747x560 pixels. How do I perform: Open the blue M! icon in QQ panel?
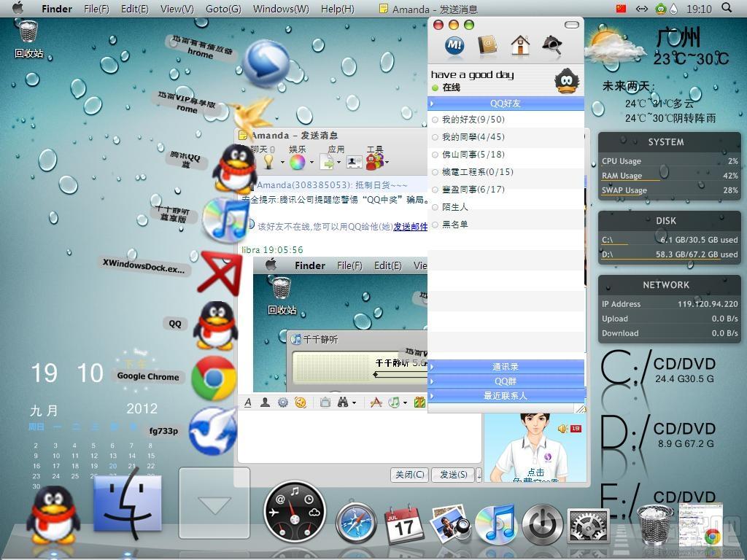[454, 46]
